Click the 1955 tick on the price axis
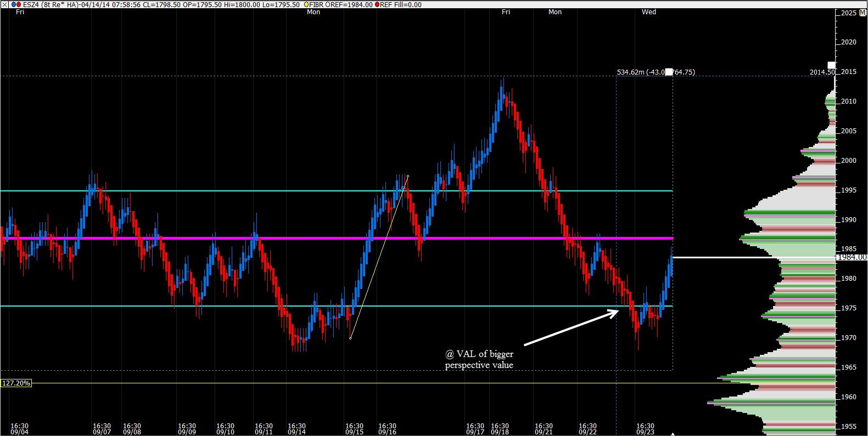 tap(849, 426)
